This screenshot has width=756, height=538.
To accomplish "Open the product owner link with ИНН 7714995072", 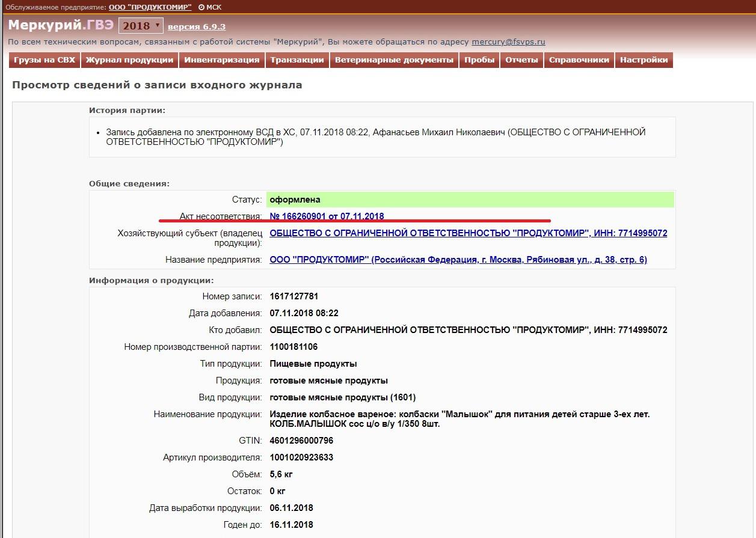I will (x=469, y=233).
